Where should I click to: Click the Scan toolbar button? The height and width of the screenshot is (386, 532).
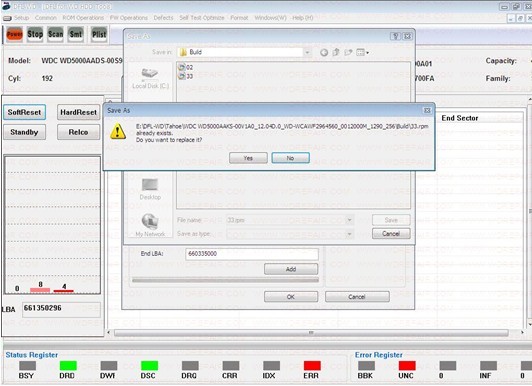(55, 34)
